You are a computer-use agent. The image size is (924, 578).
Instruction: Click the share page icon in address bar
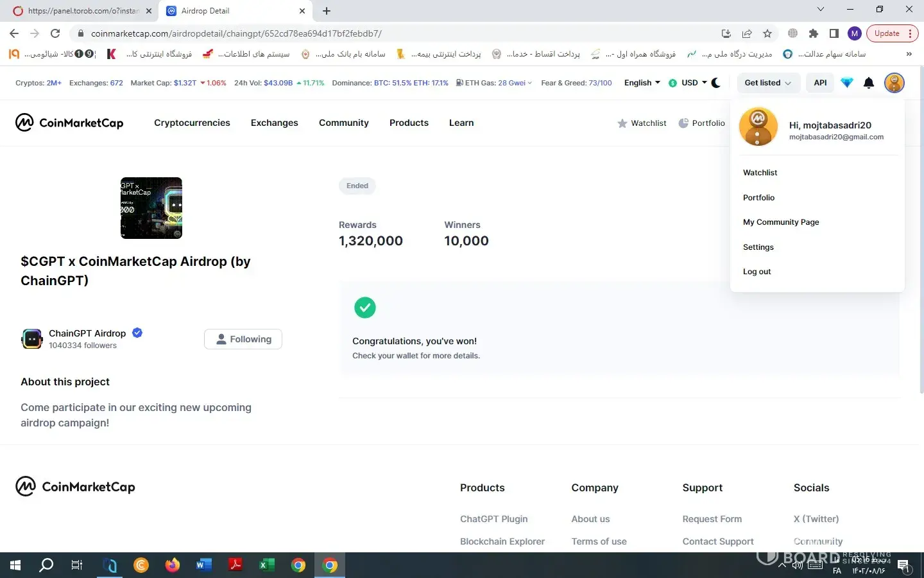747,33
